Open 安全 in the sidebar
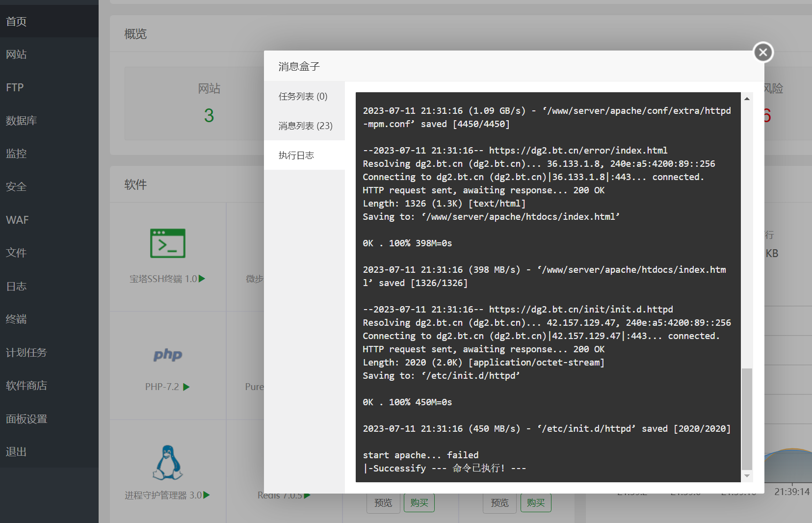The image size is (812, 523). click(49, 187)
